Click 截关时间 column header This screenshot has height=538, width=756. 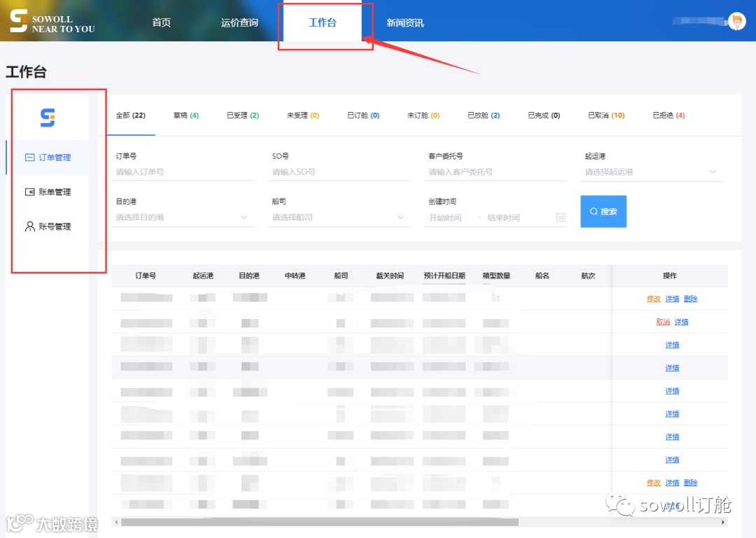390,276
